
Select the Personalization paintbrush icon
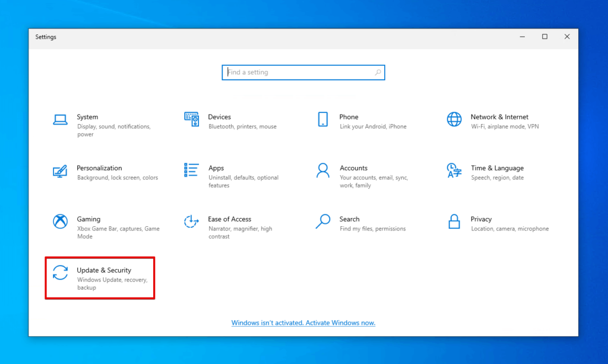pos(60,171)
